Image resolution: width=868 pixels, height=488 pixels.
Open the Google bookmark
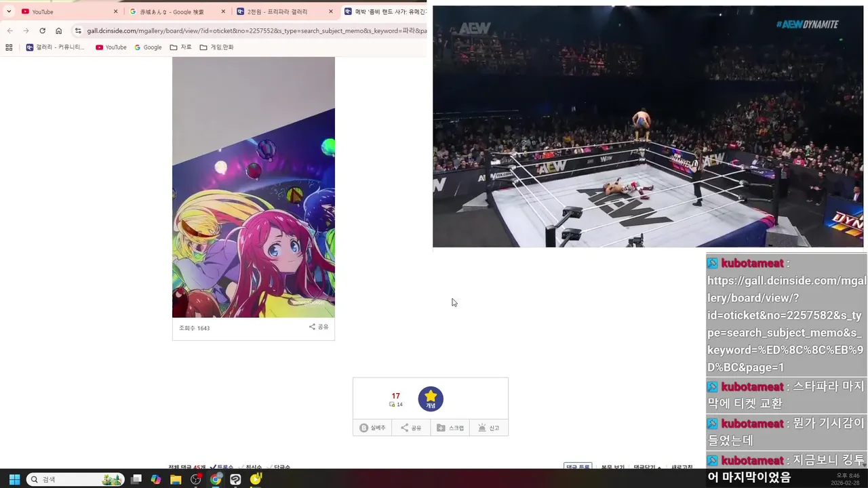coord(148,47)
